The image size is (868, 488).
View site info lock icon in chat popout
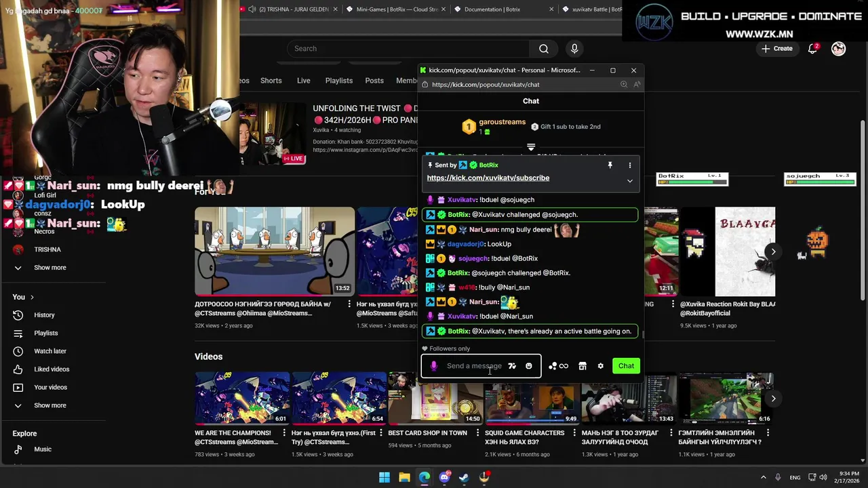[x=425, y=85]
